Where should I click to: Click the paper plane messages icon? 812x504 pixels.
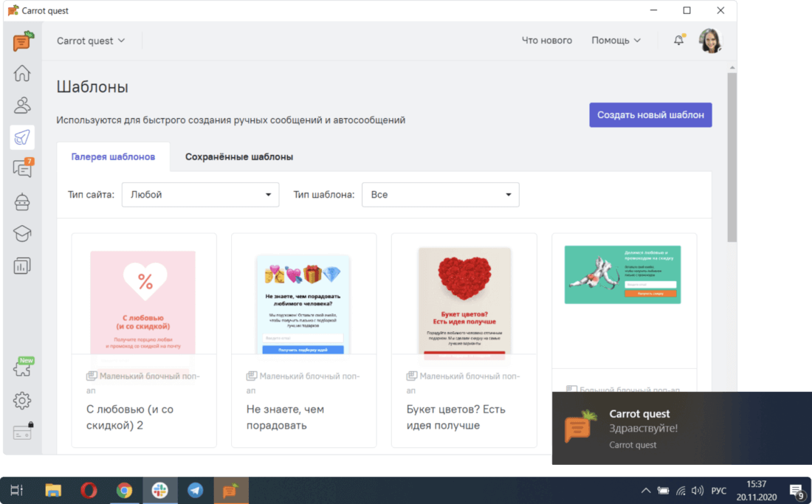click(x=22, y=137)
